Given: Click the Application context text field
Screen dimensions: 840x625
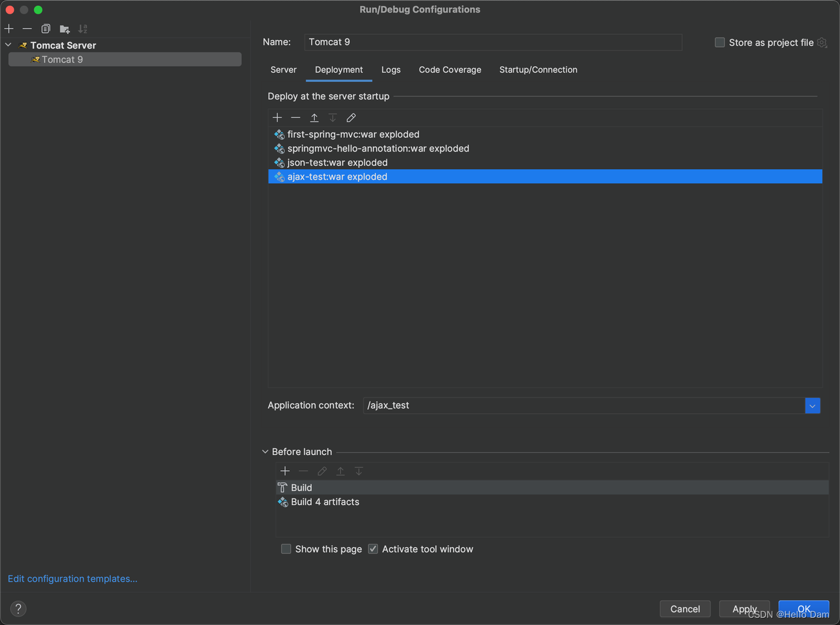Looking at the screenshot, I should [583, 405].
